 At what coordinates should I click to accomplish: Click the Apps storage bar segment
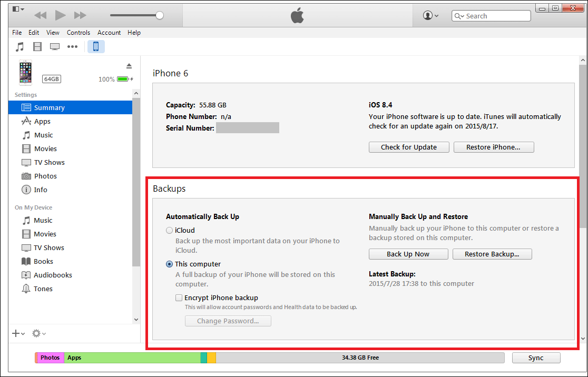pos(132,358)
